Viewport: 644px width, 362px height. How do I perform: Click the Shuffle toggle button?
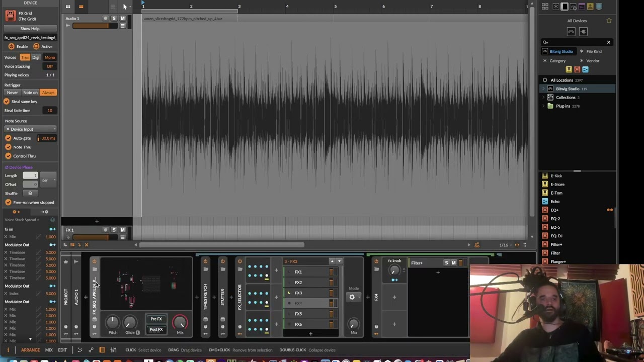tap(30, 193)
